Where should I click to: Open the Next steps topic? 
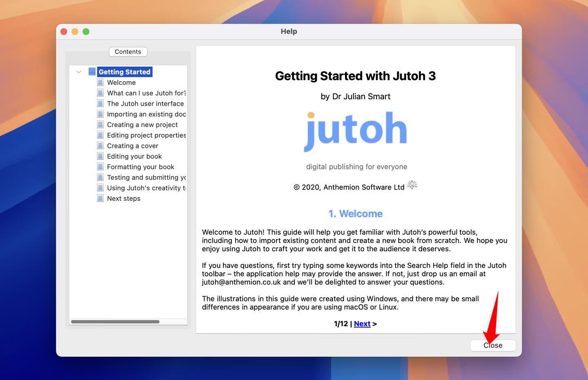click(x=124, y=199)
